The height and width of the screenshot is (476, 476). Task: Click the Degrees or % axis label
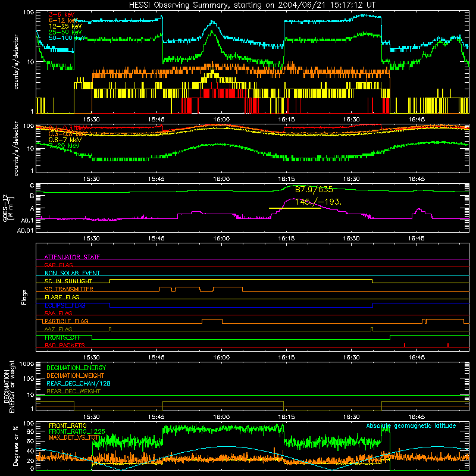(15, 446)
